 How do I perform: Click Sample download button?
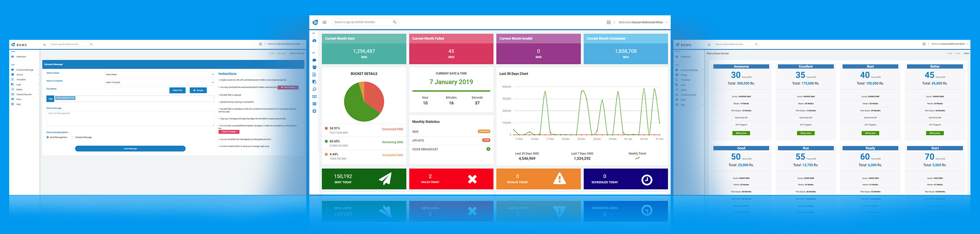[x=198, y=90]
